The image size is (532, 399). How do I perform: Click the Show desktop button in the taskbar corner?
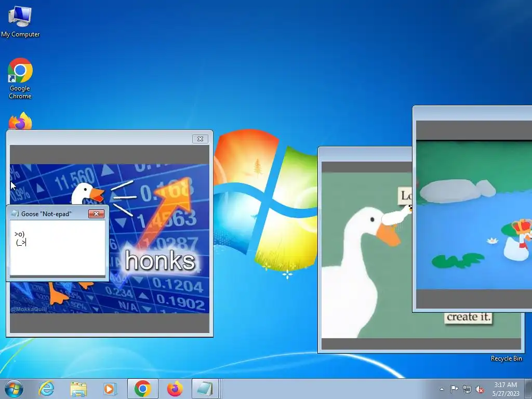point(528,389)
